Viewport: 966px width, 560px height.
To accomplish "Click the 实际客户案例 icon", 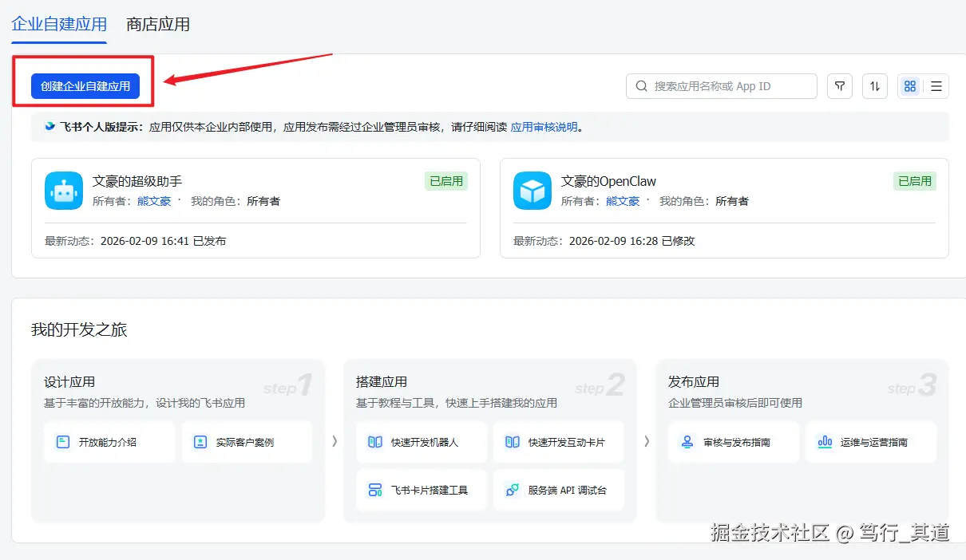I will 200,442.
